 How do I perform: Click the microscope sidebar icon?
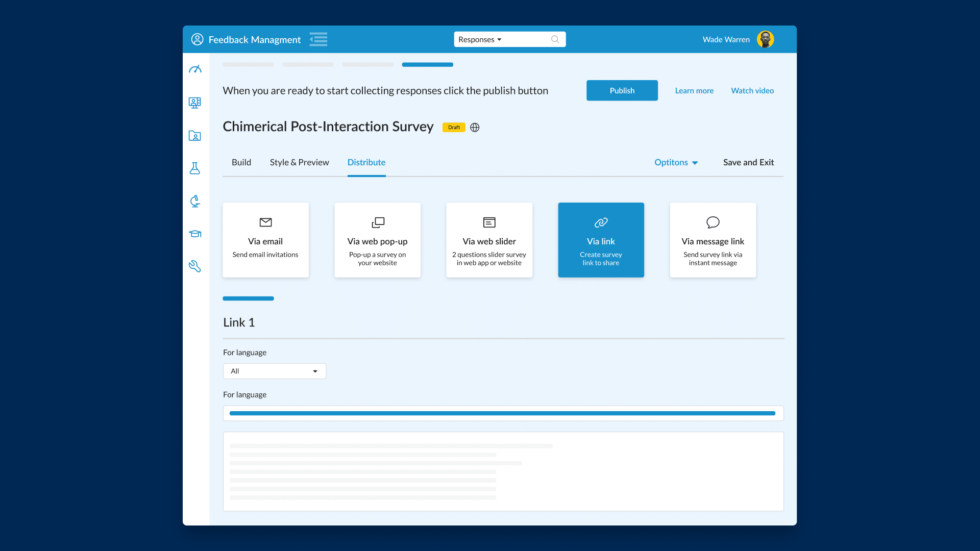(x=195, y=201)
